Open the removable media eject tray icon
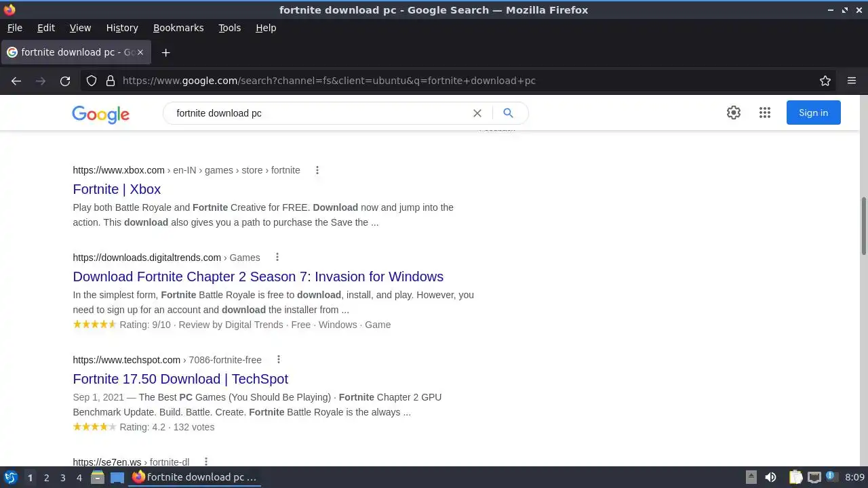Viewport: 868px width, 488px height. (751, 477)
